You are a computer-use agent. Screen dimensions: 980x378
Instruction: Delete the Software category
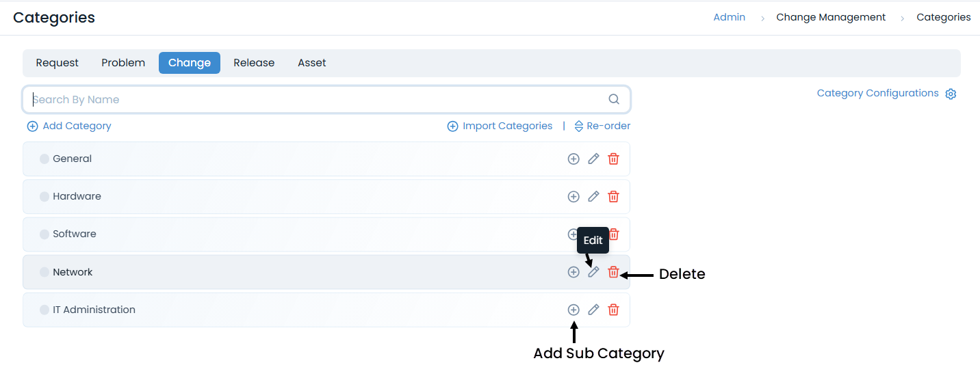(615, 234)
